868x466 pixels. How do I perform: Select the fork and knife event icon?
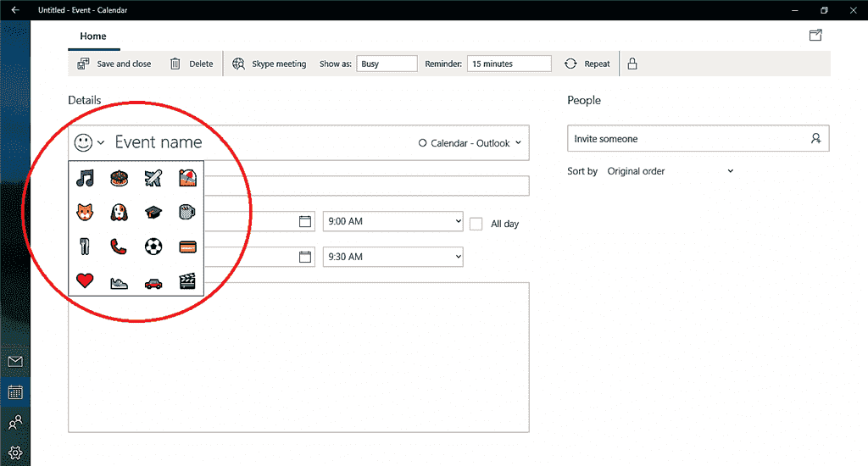(85, 247)
